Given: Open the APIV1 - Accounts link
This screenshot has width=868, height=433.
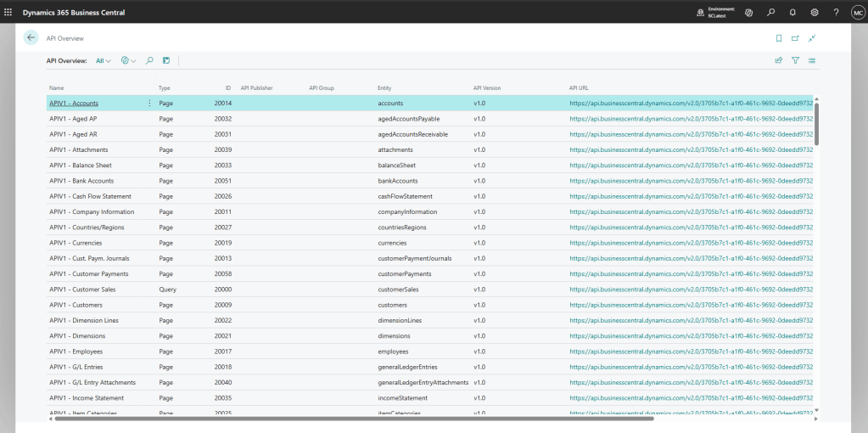Looking at the screenshot, I should click(x=74, y=103).
